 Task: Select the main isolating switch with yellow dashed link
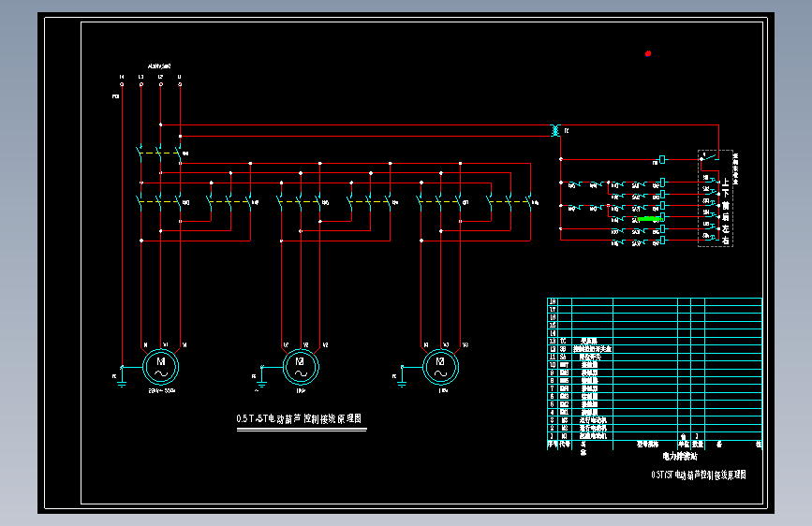coord(160,153)
